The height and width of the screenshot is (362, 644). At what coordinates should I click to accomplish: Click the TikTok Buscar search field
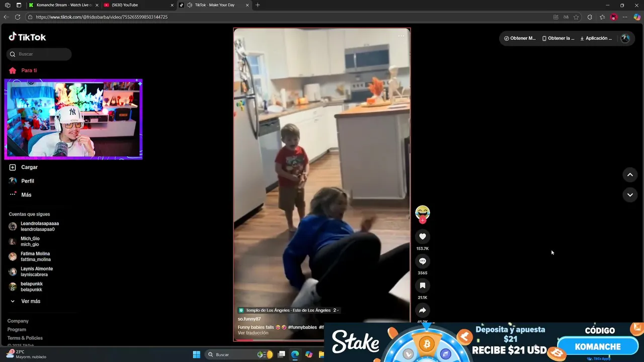click(39, 54)
